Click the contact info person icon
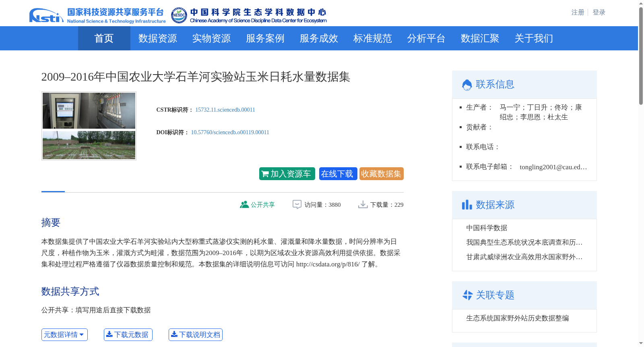This screenshot has width=644, height=347. [x=467, y=85]
